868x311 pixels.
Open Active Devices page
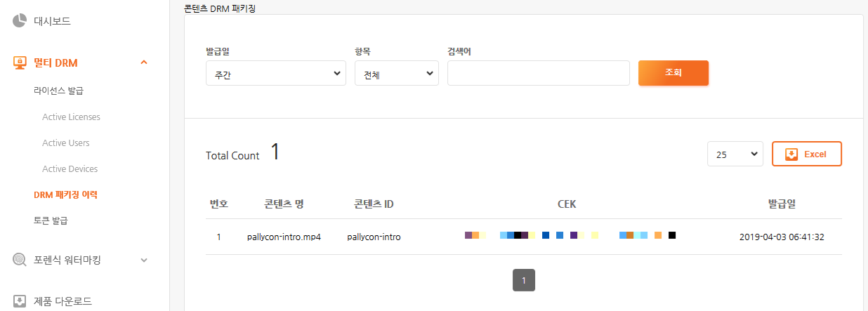[x=70, y=168]
